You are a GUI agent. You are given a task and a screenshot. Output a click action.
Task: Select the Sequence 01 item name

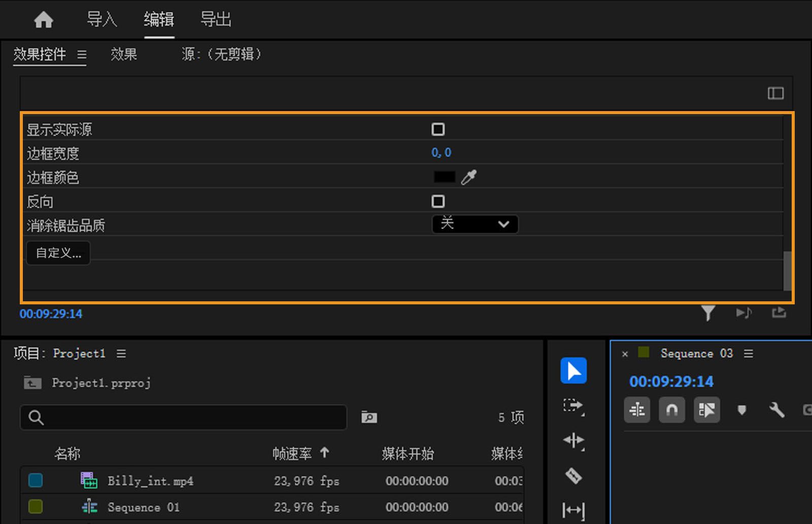tap(144, 507)
